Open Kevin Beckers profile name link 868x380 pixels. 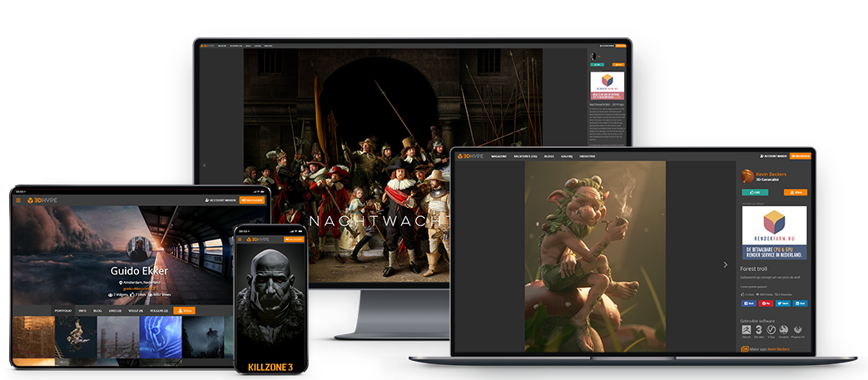[x=771, y=175]
